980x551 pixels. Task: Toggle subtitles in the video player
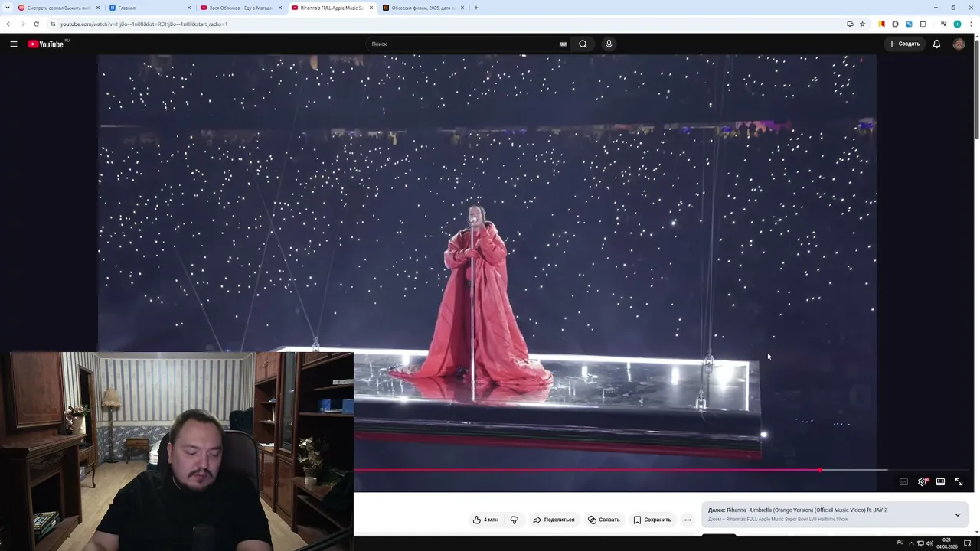click(x=903, y=482)
